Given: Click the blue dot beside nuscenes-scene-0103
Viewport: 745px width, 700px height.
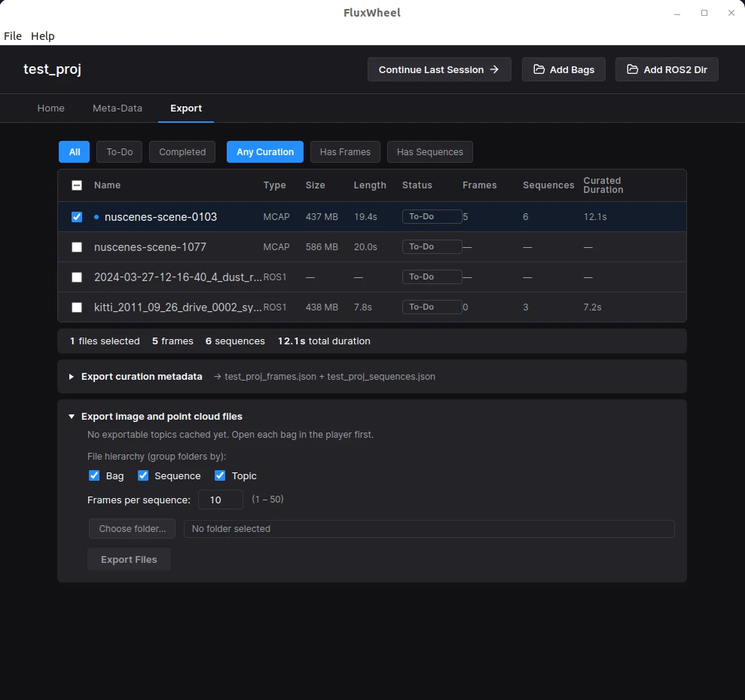Looking at the screenshot, I should tap(96, 217).
